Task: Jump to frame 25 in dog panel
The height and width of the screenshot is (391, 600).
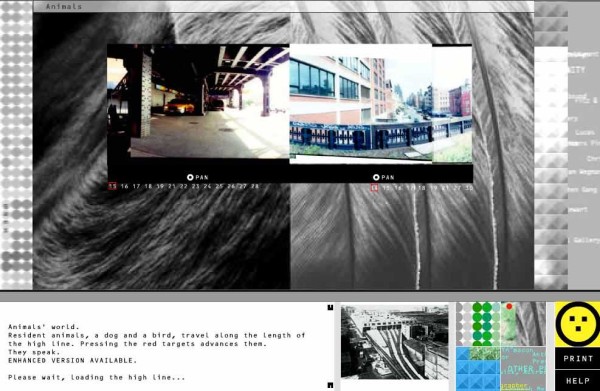Action: [x=219, y=186]
